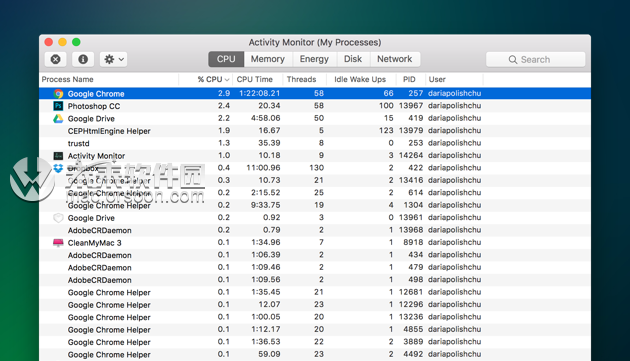The height and width of the screenshot is (361, 630).
Task: Click the Dropbox app icon
Action: pyautogui.click(x=58, y=168)
